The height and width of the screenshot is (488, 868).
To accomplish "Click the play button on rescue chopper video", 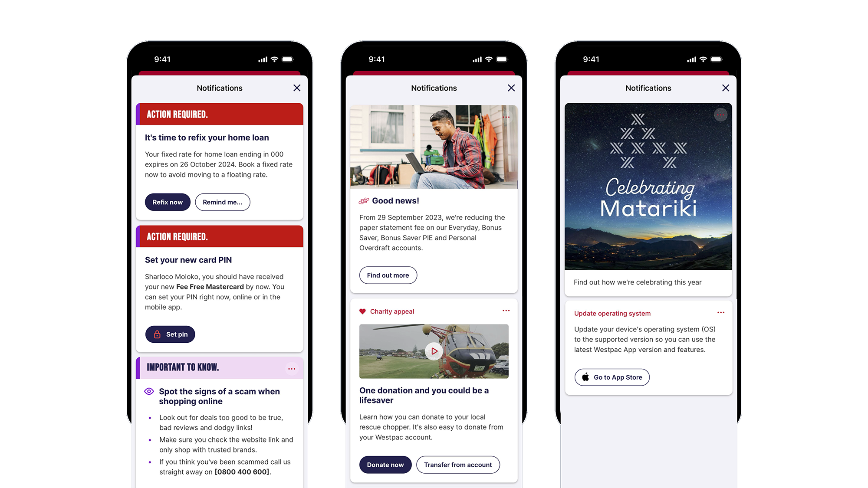I will [x=434, y=351].
